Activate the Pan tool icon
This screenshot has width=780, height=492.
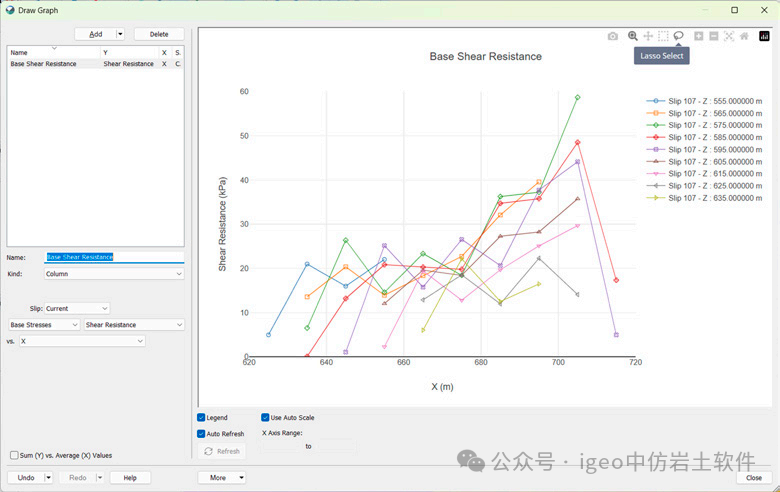point(648,36)
